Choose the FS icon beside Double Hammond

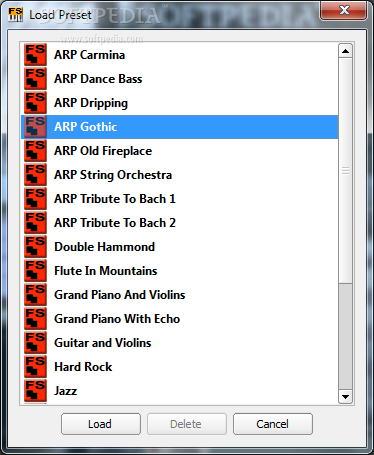pos(35,247)
